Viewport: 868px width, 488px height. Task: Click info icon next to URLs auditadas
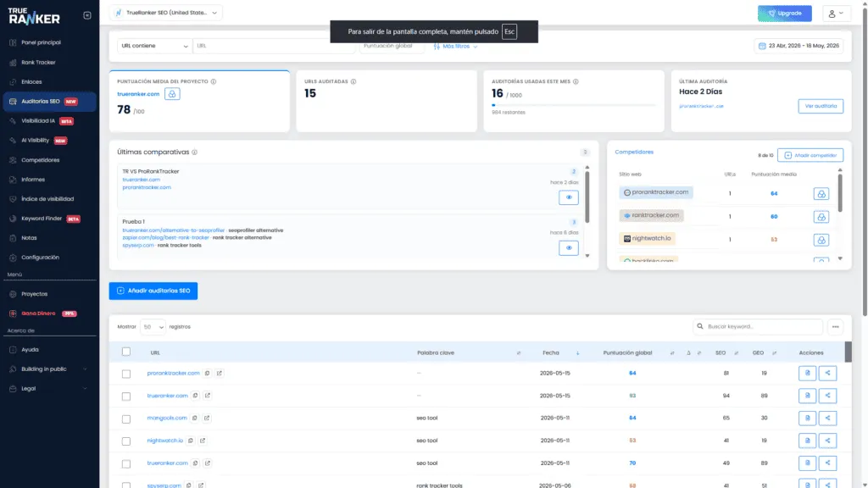353,81
